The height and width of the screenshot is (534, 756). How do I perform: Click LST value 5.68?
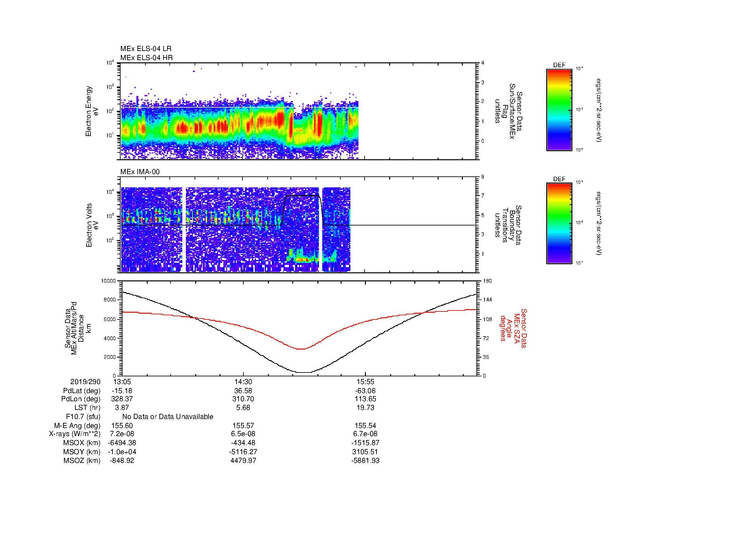coord(243,408)
